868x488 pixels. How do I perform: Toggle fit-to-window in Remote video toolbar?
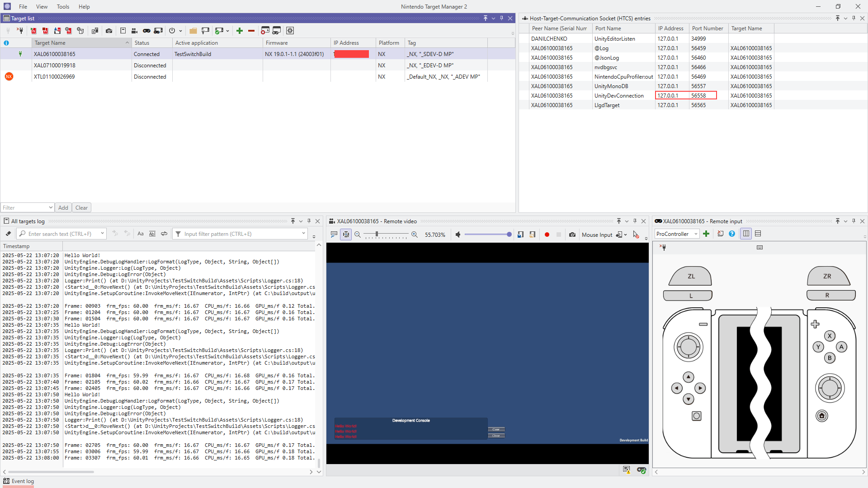tap(346, 235)
